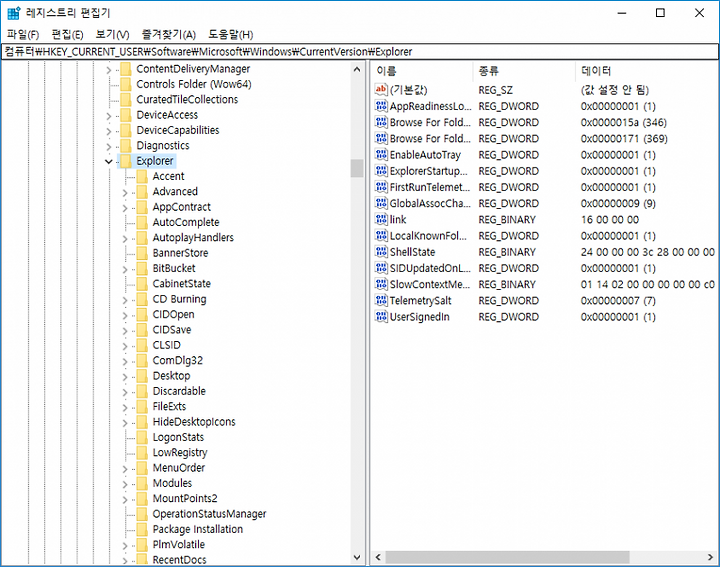Click the UserSignedIn value icon
Screen dimensions: 720x567
pos(381,317)
